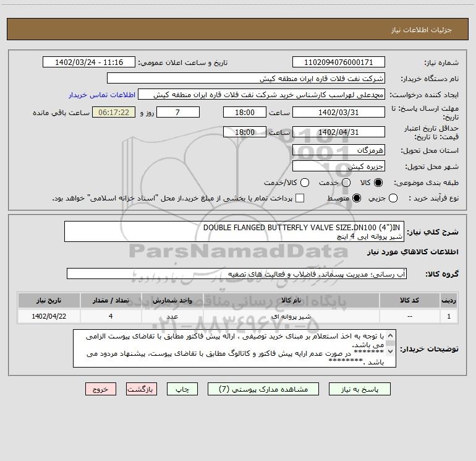Click the کد کالا cell showing --
Viewport: 476px width, 461px height.
409,316
